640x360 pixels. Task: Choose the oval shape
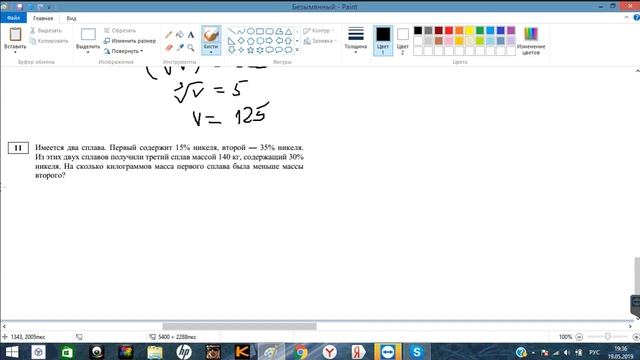251,31
